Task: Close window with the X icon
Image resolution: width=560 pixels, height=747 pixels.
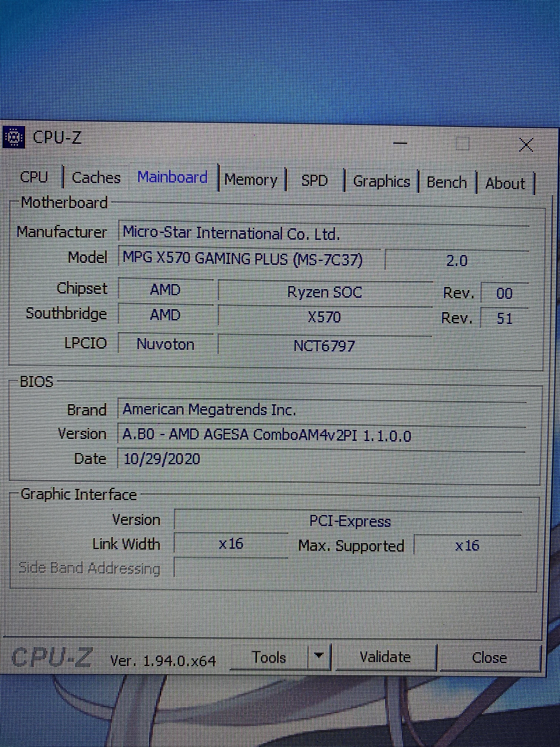Action: [x=526, y=145]
